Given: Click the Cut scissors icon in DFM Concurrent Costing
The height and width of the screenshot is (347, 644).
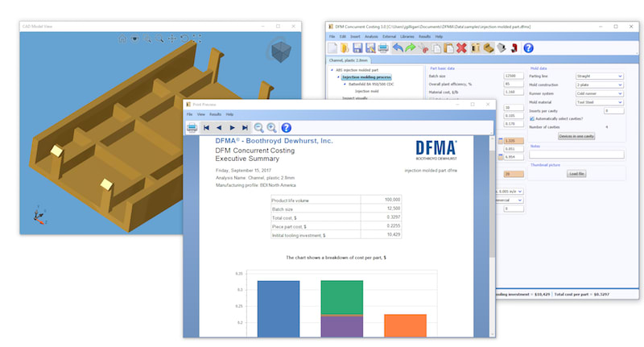Looking at the screenshot, I should coord(423,48).
